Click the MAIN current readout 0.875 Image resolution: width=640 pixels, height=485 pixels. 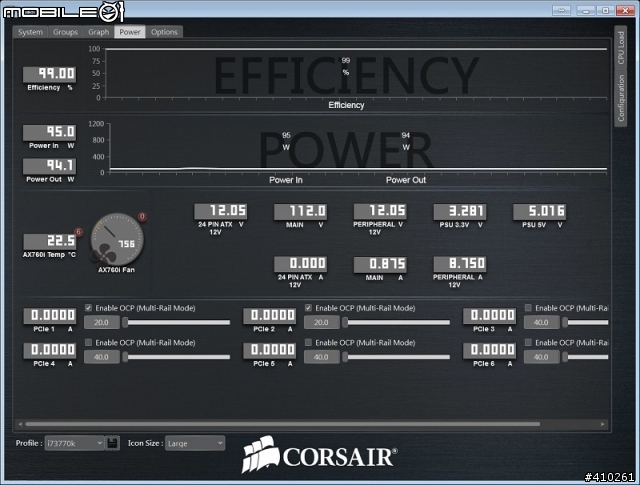coord(380,264)
